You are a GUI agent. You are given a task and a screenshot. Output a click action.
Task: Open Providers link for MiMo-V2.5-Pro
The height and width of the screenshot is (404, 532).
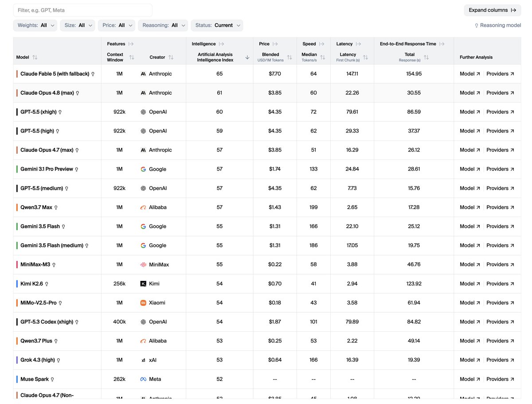pyautogui.click(x=500, y=303)
